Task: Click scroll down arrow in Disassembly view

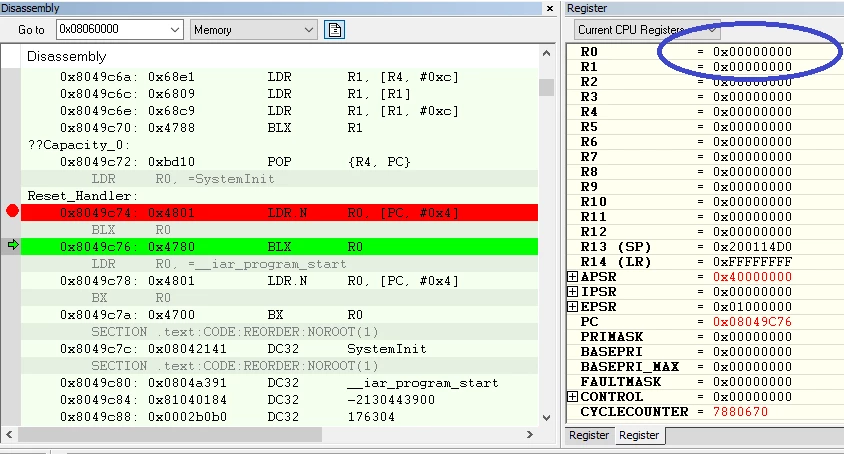Action: (x=546, y=418)
